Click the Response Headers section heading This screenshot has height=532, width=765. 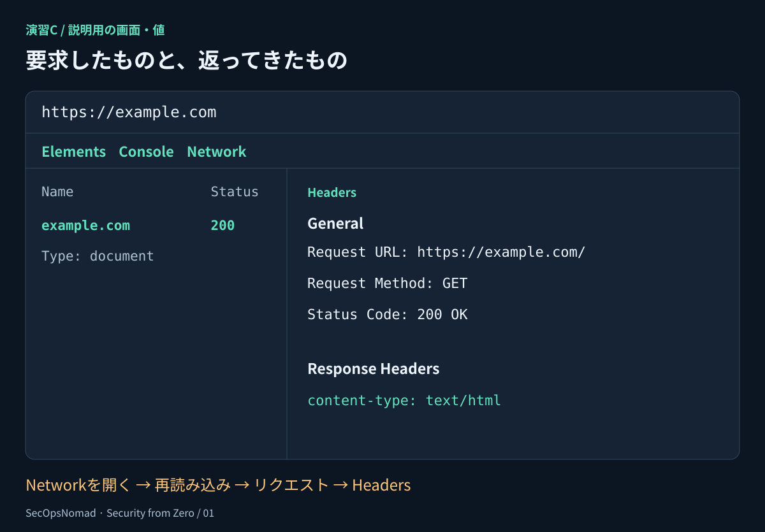pyautogui.click(x=373, y=369)
